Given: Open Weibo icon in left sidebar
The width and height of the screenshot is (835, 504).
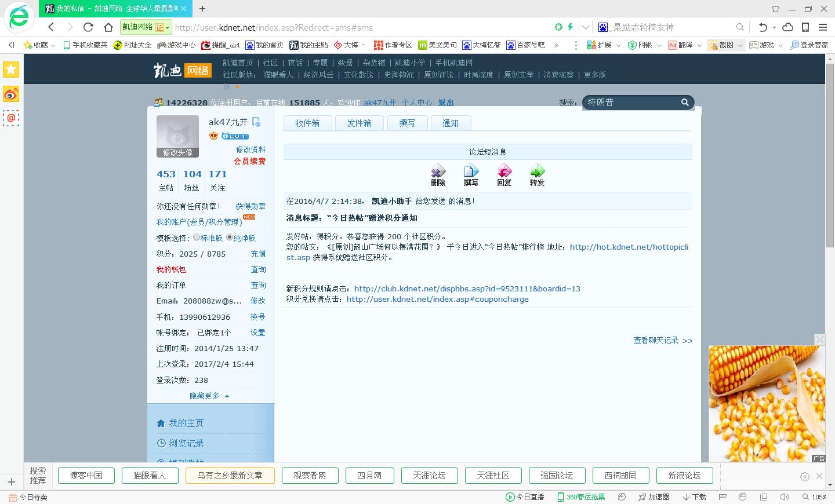Looking at the screenshot, I should pos(11,94).
